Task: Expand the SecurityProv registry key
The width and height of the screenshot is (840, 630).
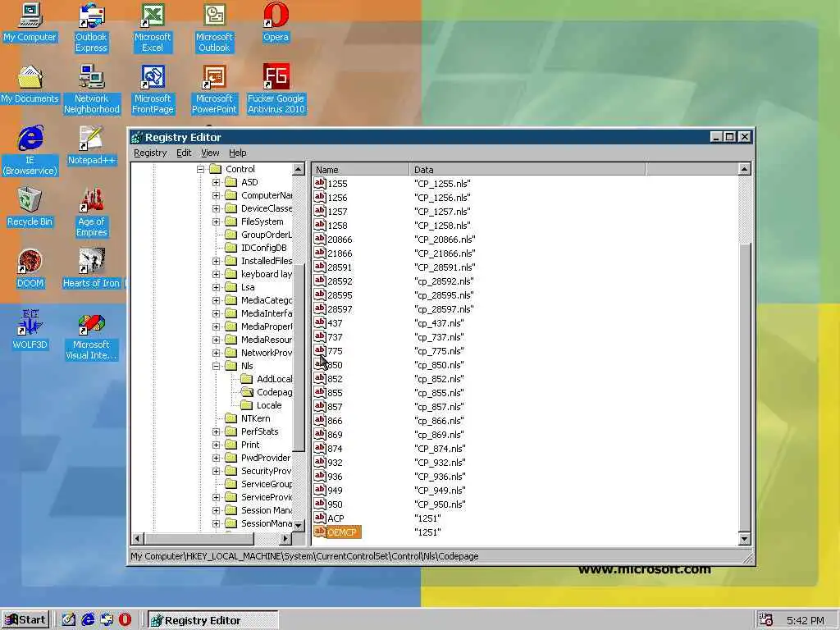Action: [x=216, y=471]
